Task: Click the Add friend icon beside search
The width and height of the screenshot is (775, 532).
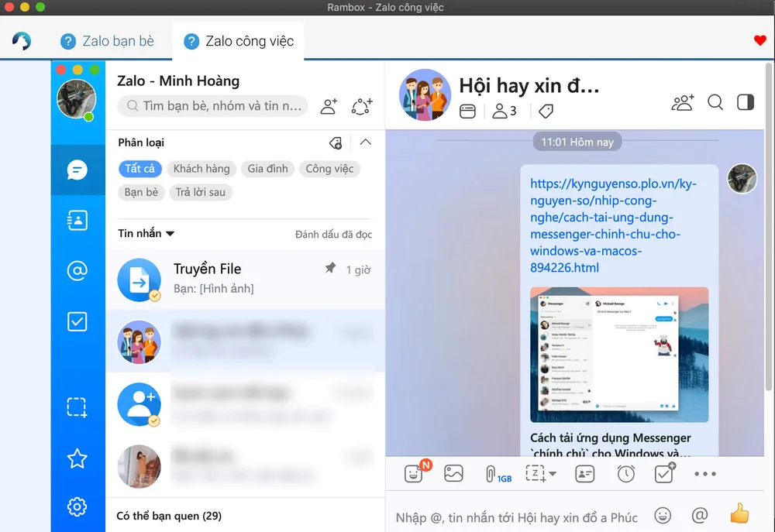Action: [x=329, y=106]
